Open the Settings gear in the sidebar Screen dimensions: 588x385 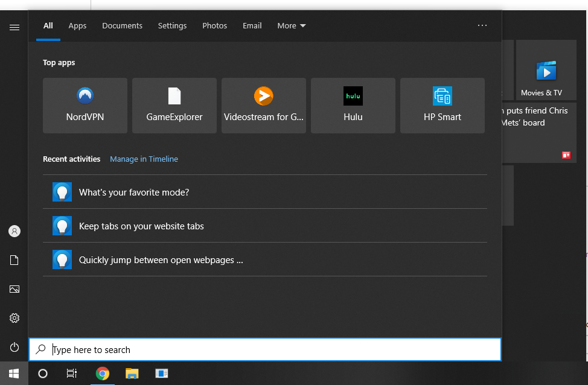[14, 318]
